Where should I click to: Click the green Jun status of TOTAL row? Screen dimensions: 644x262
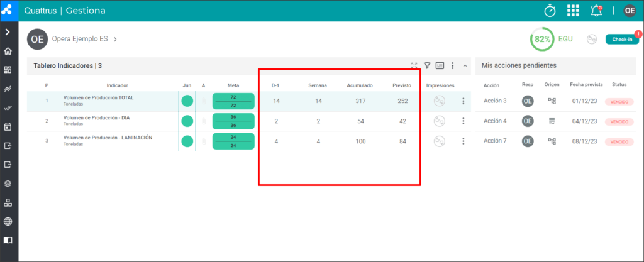click(187, 101)
